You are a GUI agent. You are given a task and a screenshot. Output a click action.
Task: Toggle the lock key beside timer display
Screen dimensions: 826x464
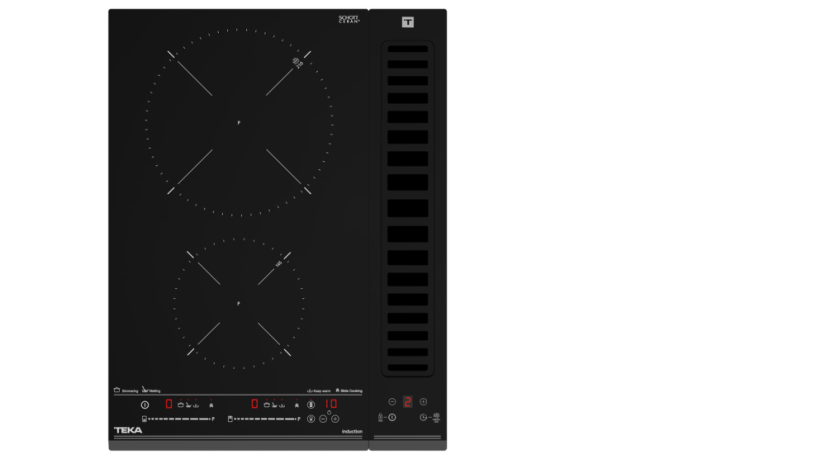(311, 404)
